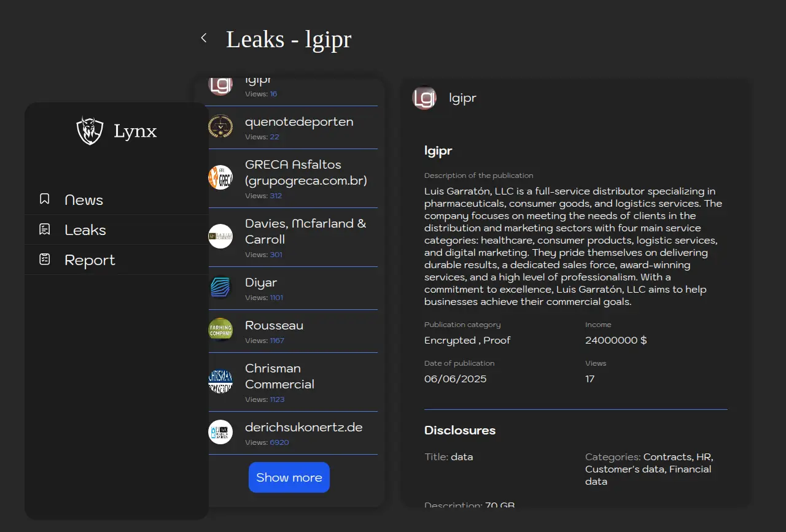Click the Disclosures section heading

click(459, 430)
